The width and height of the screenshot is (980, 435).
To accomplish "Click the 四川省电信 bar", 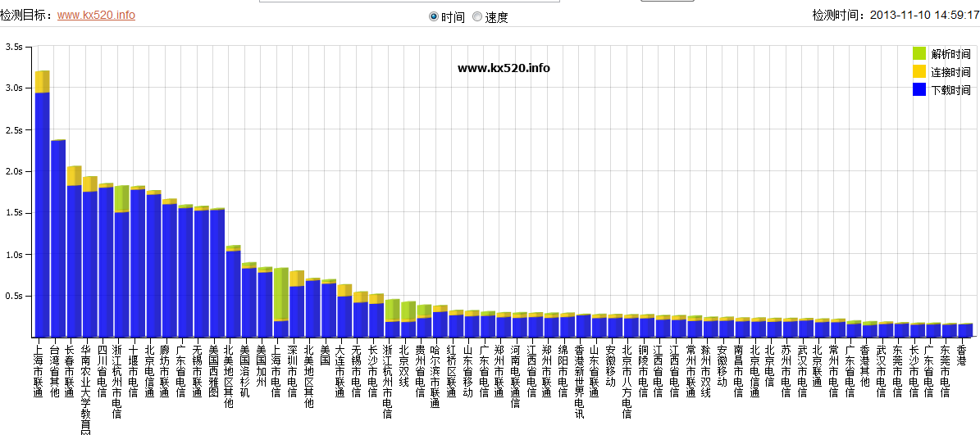I will click(106, 261).
